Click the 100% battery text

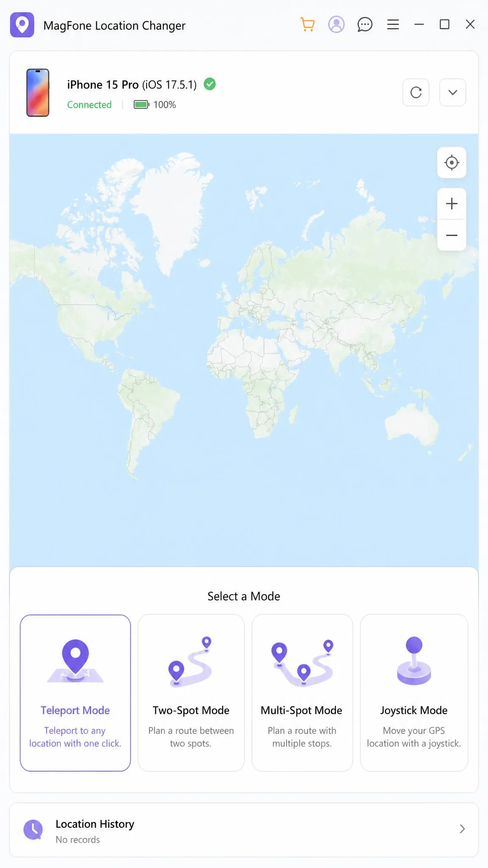[x=165, y=105]
